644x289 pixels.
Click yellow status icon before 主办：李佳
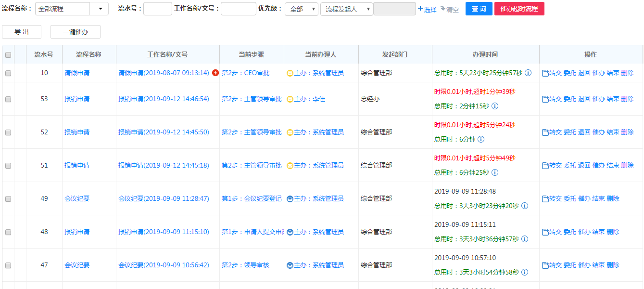pyautogui.click(x=290, y=99)
